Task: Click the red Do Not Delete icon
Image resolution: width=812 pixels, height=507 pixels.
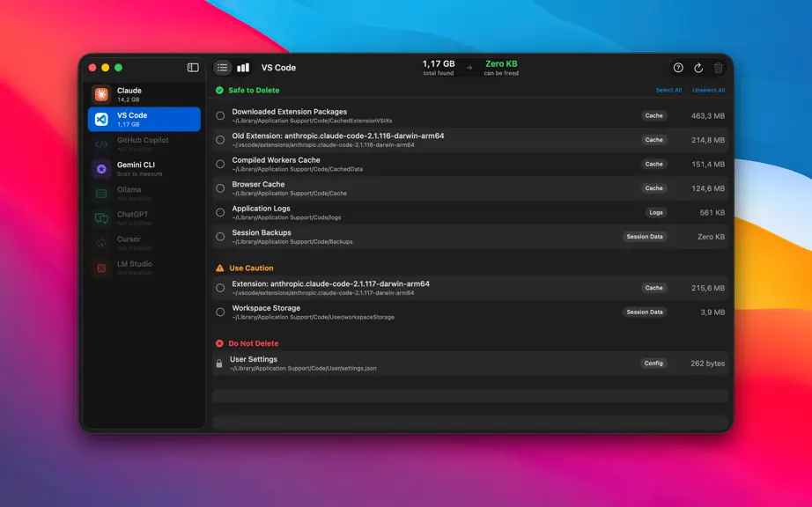Action: coord(219,343)
